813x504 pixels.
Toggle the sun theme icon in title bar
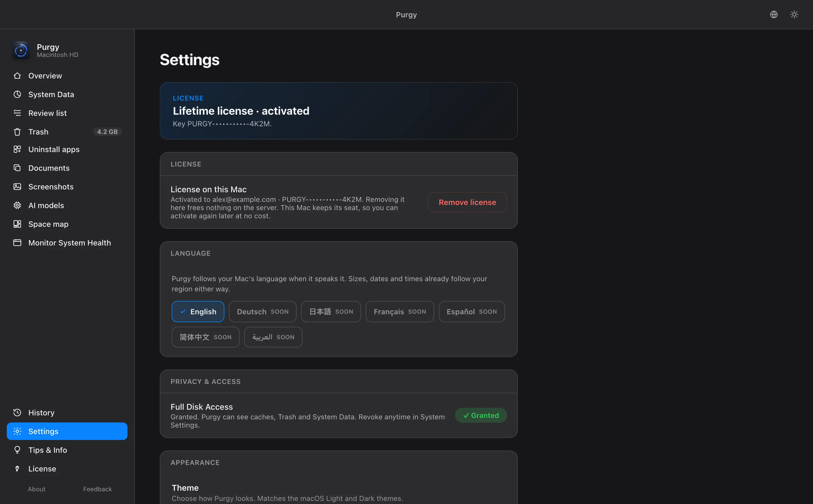(794, 14)
